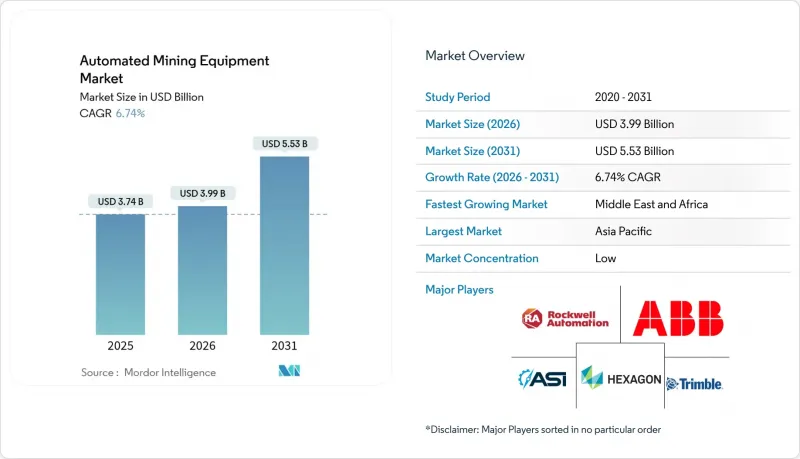The width and height of the screenshot is (800, 459).
Task: Click the 6.74% CAGR value under the chart title
Action: 129,113
